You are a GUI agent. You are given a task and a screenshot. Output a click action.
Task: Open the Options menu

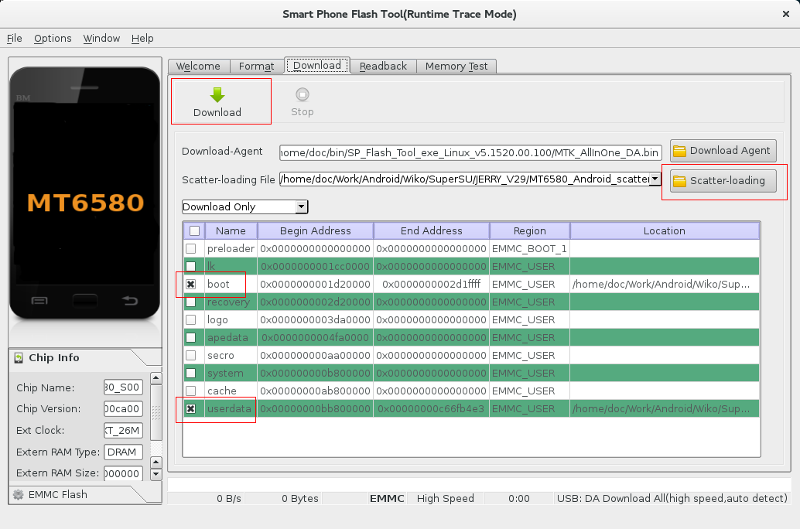53,38
